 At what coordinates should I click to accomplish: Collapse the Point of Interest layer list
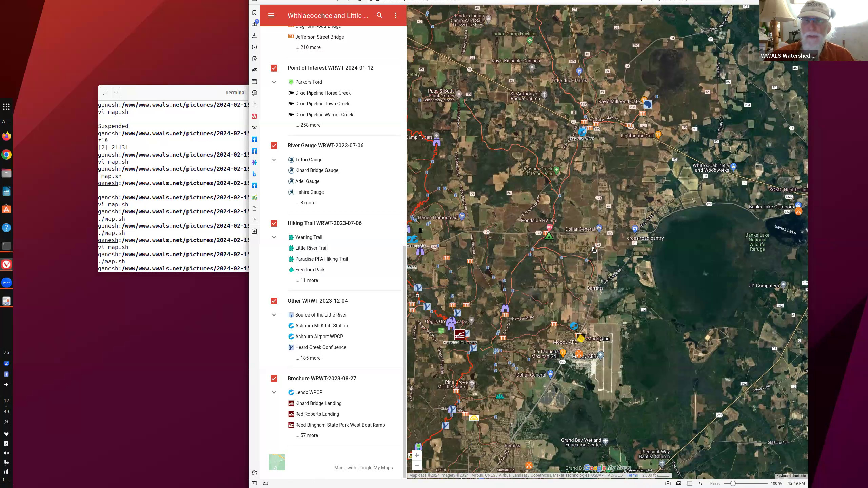(274, 82)
